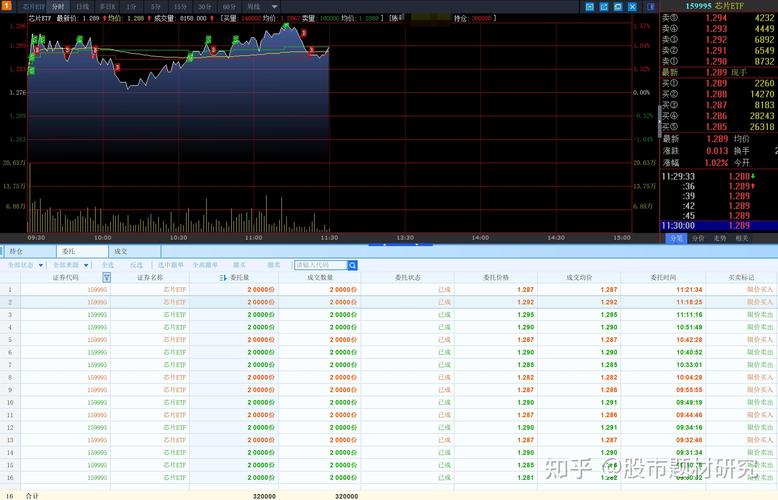Screen dimensions: 778x500
Task: Click the sort icon beside 委托量 header
Action: (223, 277)
